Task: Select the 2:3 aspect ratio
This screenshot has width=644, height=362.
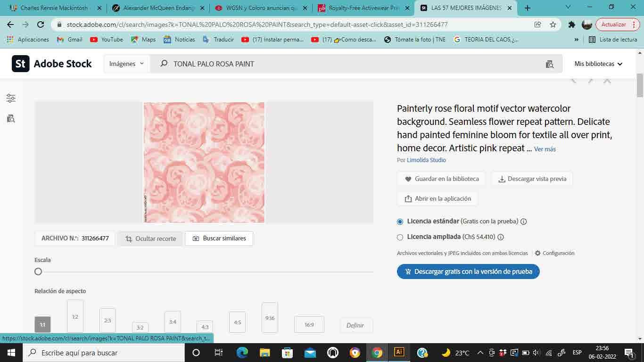Action: click(107, 320)
